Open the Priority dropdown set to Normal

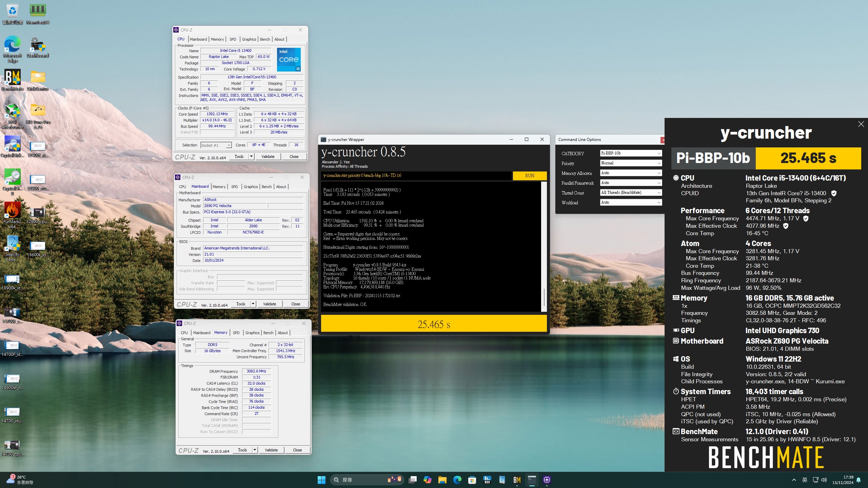pyautogui.click(x=631, y=163)
